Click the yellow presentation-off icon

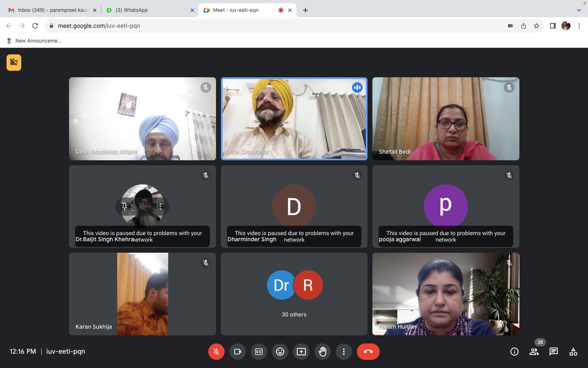pyautogui.click(x=14, y=63)
